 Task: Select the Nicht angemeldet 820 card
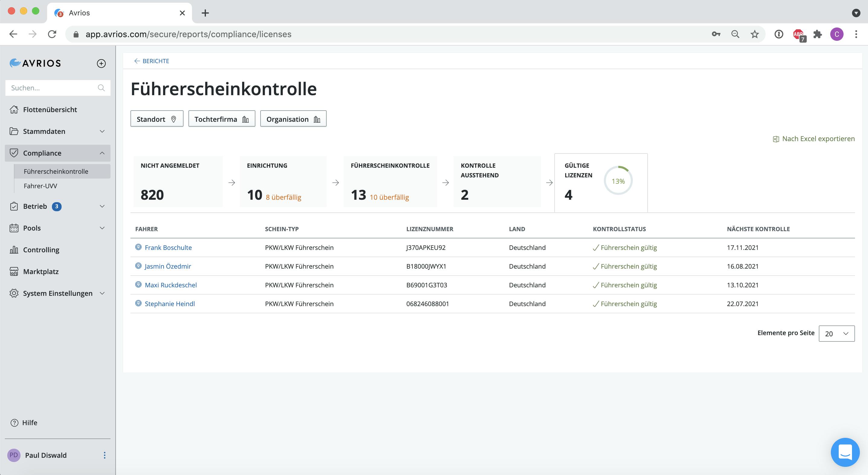[x=178, y=182]
